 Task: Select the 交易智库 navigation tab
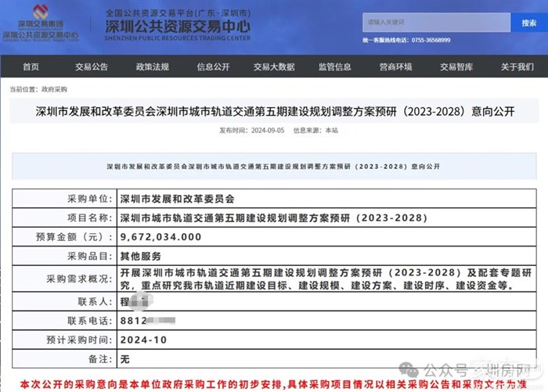(x=456, y=67)
